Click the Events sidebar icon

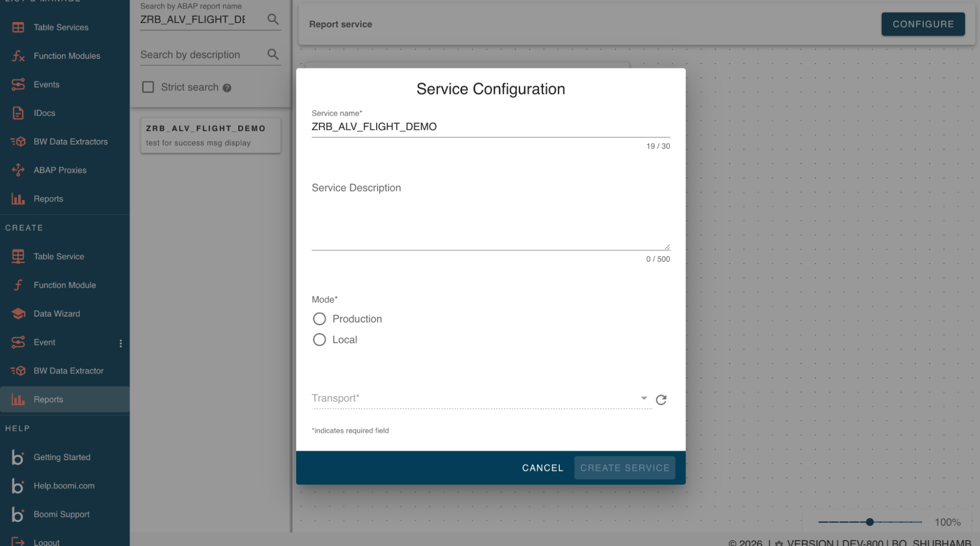click(x=18, y=84)
